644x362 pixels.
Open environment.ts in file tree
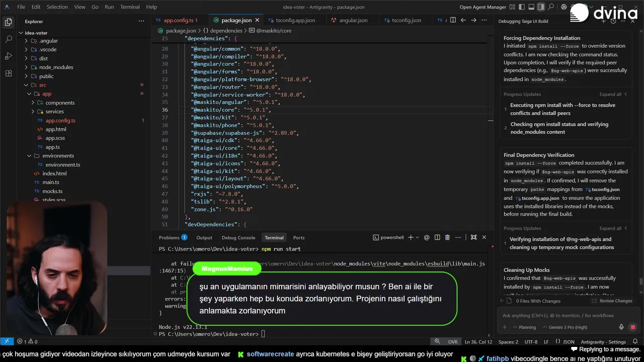63,165
